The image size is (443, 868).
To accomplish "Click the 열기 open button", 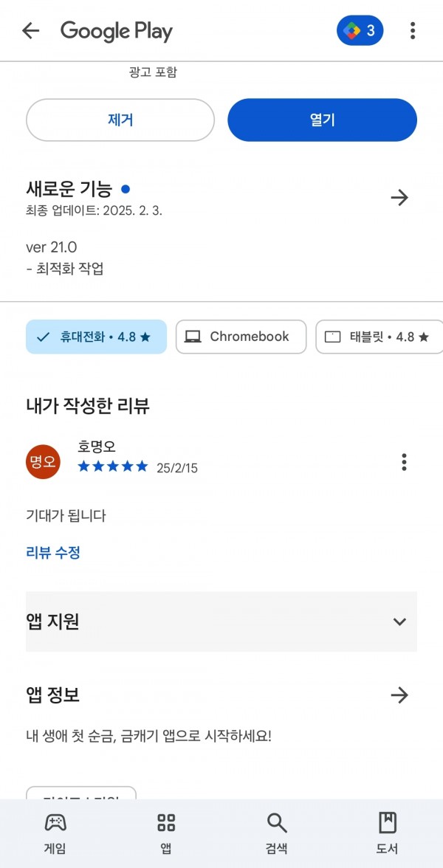I will point(322,120).
